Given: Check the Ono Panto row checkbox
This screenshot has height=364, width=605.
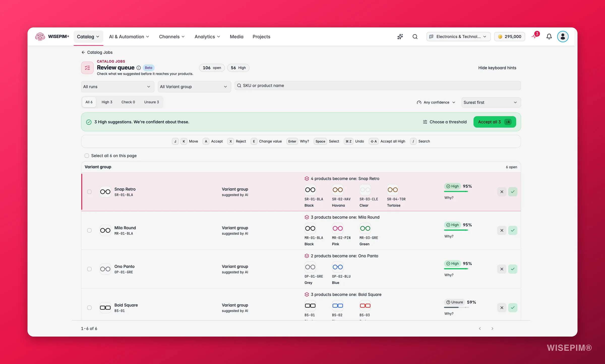Looking at the screenshot, I should click(x=89, y=269).
